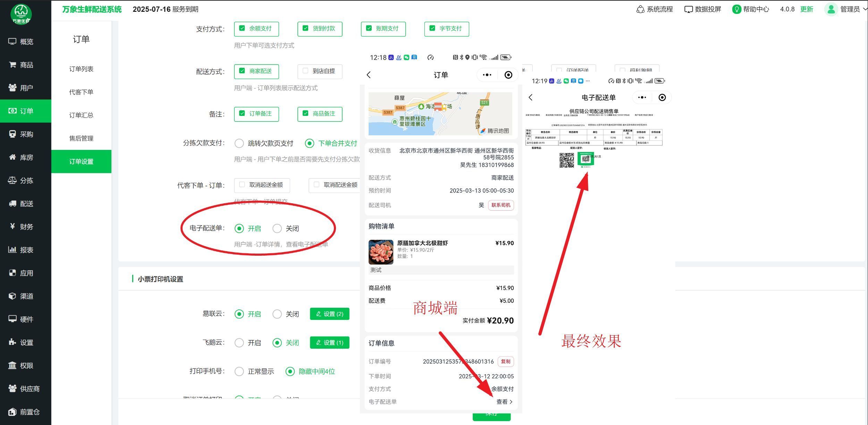The image size is (868, 425).
Task: Switch to 售后管理 submenu item
Action: 81,138
